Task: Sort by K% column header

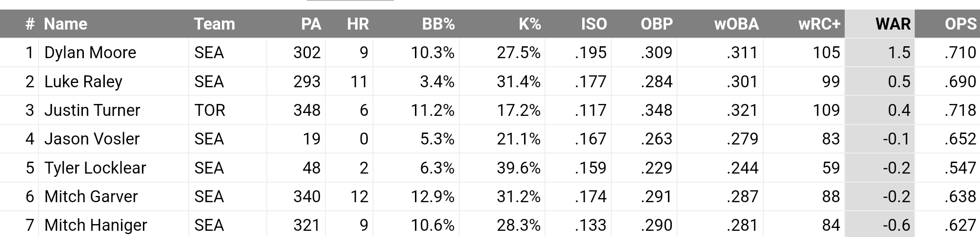Action: click(529, 24)
